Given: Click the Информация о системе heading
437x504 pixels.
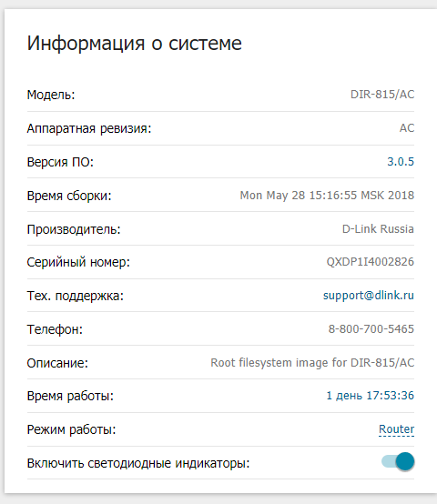Looking at the screenshot, I should pyautogui.click(x=134, y=43).
